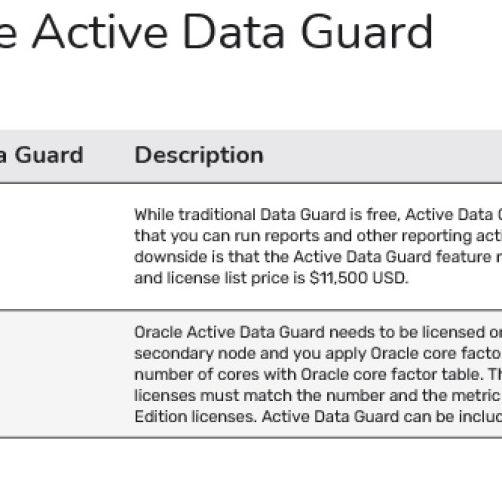Viewport: 502px width, 502px height.
Task: Click the line 'number of cores with Oracle core factor table'
Action: point(318,375)
